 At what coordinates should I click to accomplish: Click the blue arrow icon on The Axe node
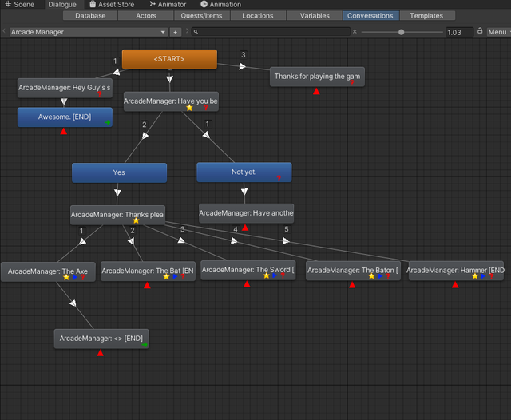[75, 277]
